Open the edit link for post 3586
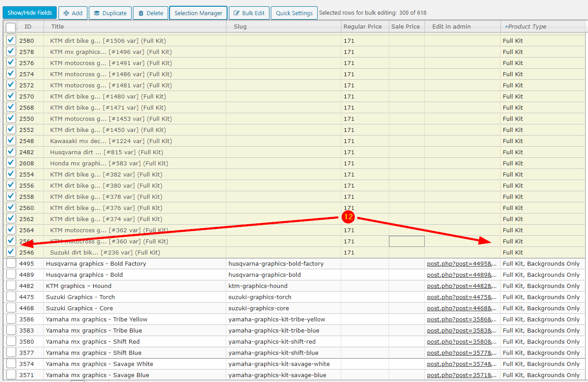The width and height of the screenshot is (588, 382). [x=461, y=319]
